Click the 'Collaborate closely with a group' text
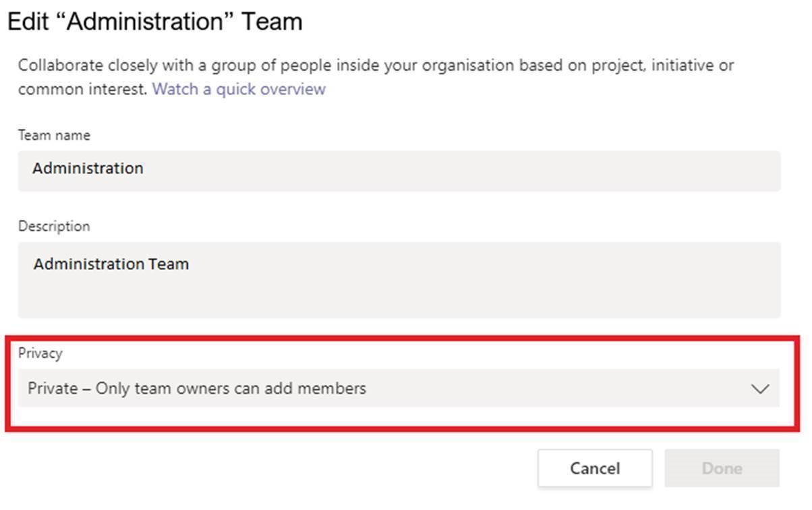The image size is (812, 510). tap(376, 77)
